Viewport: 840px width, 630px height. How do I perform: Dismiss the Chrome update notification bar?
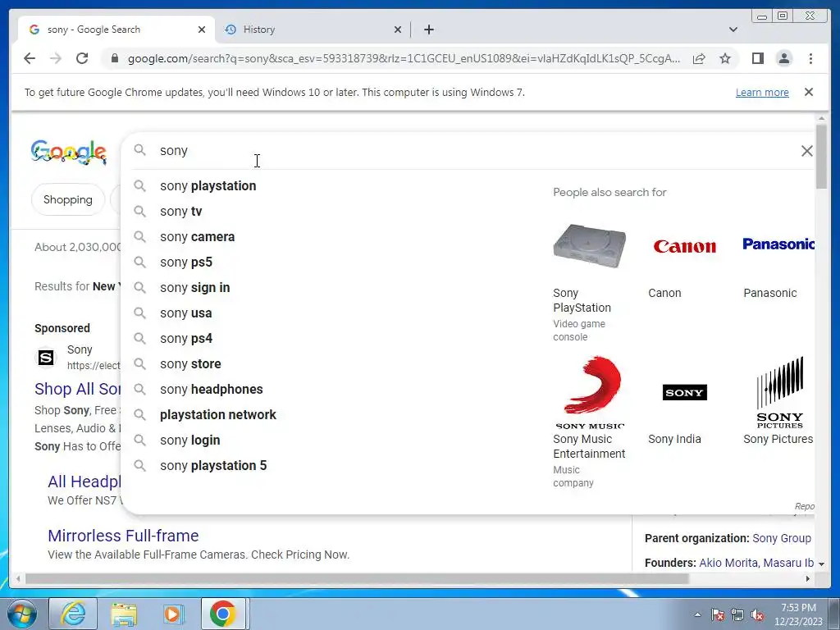pyautogui.click(x=809, y=92)
